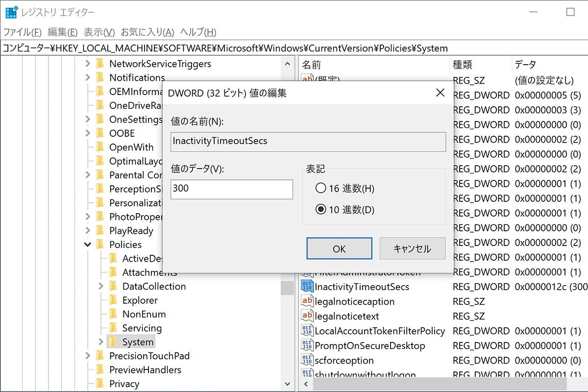Select the LocalAccountTokenFilterPolicy value name
This screenshot has height=392, width=588.
coord(380,331)
